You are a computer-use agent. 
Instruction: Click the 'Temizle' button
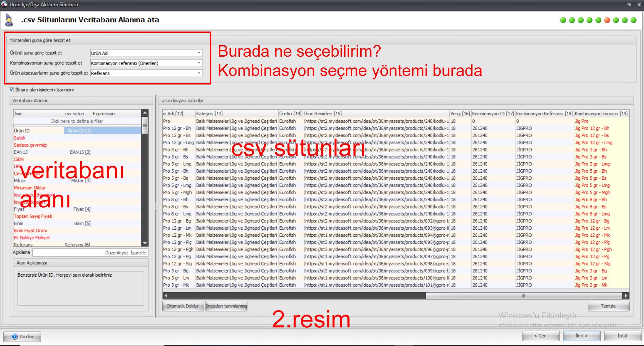608,306
